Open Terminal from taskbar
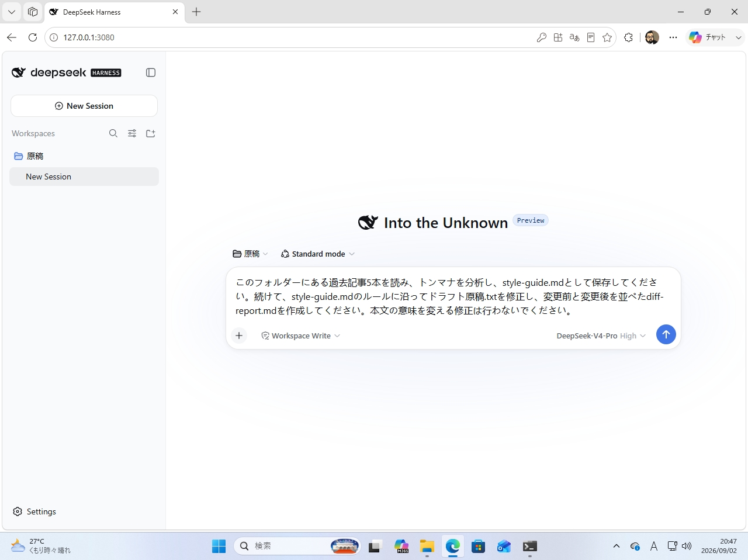Image resolution: width=748 pixels, height=560 pixels. [530, 546]
